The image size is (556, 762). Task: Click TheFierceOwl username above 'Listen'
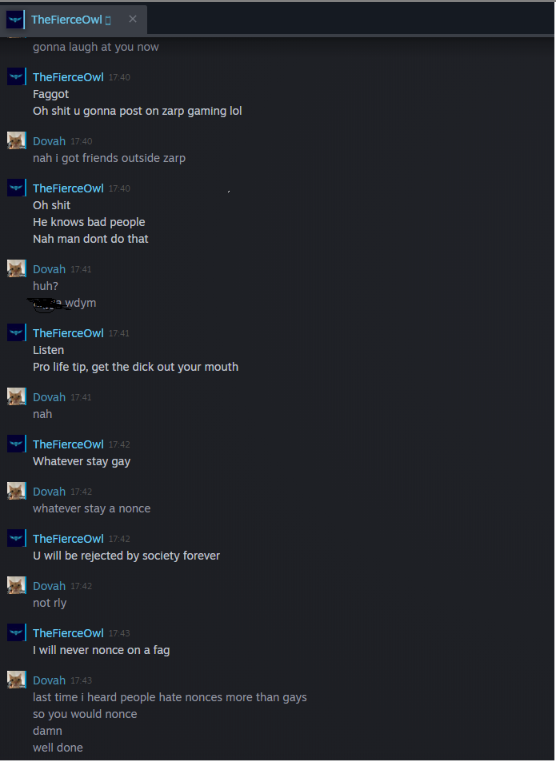(x=68, y=333)
